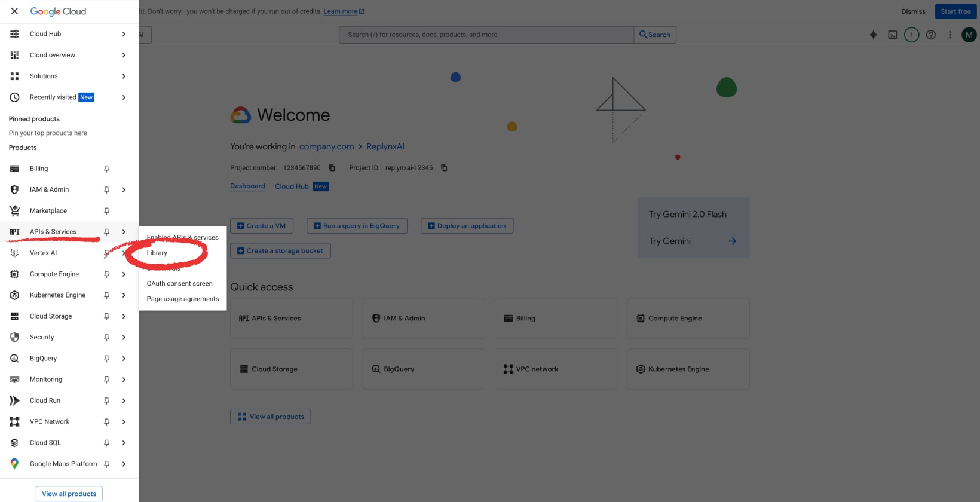
Task: Pin Security product
Action: coord(106,338)
